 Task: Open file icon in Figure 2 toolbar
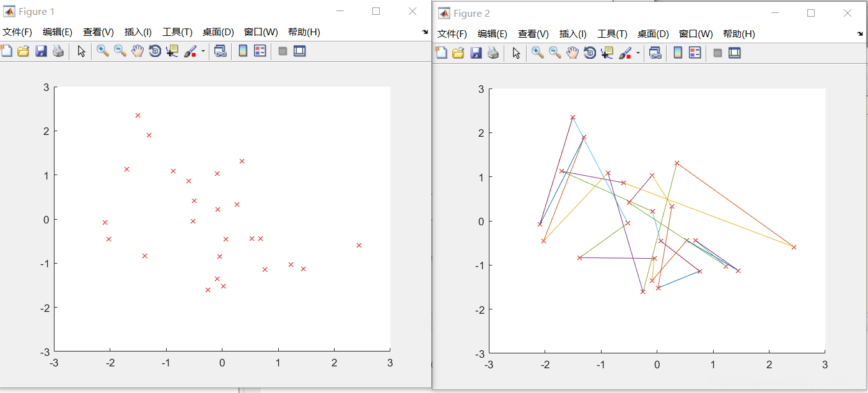coord(458,53)
